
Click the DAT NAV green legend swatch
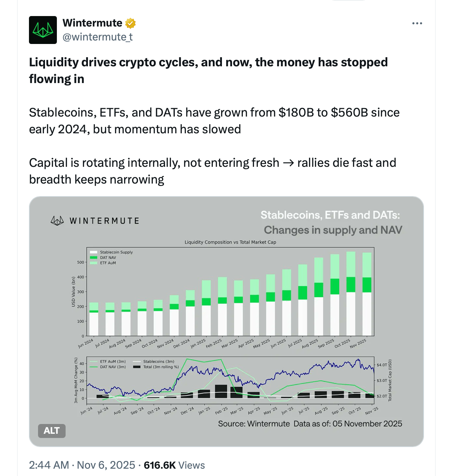pos(94,258)
